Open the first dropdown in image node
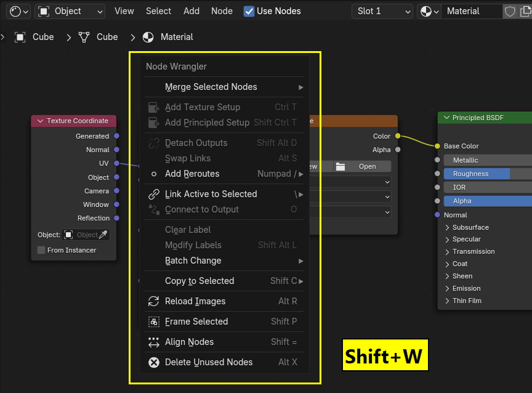Viewport: 532px width, 393px height. [350, 182]
